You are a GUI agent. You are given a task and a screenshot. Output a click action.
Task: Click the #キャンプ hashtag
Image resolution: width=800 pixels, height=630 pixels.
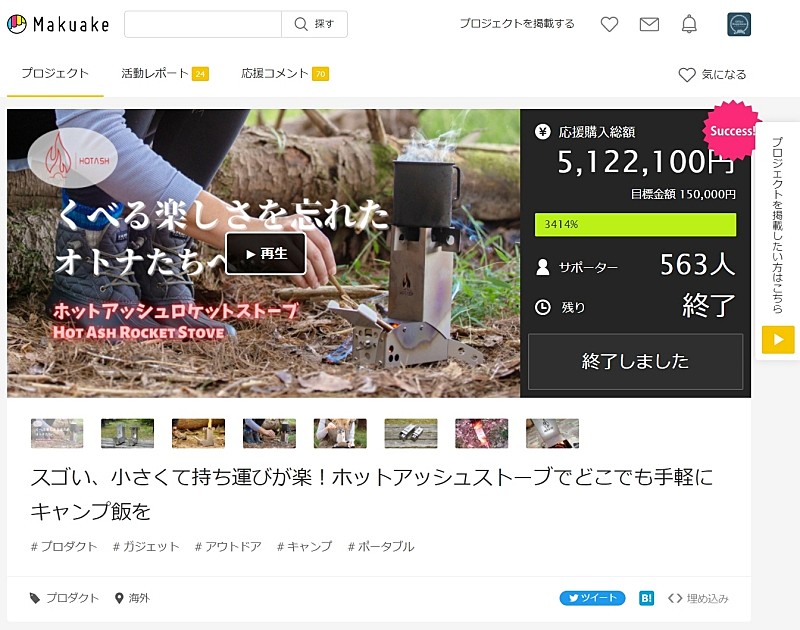pos(304,546)
